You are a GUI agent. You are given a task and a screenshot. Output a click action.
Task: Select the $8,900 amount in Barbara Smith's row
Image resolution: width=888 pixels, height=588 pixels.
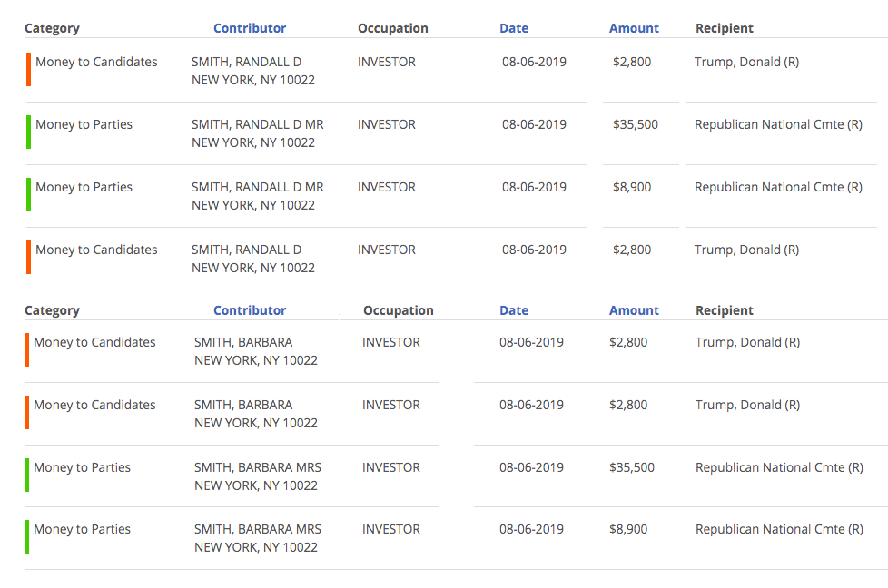[x=628, y=529]
